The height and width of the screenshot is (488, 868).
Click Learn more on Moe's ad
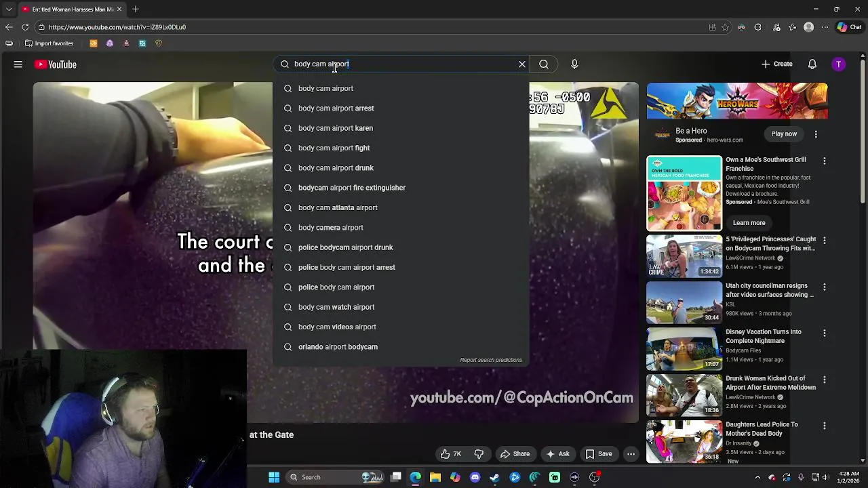(x=749, y=223)
